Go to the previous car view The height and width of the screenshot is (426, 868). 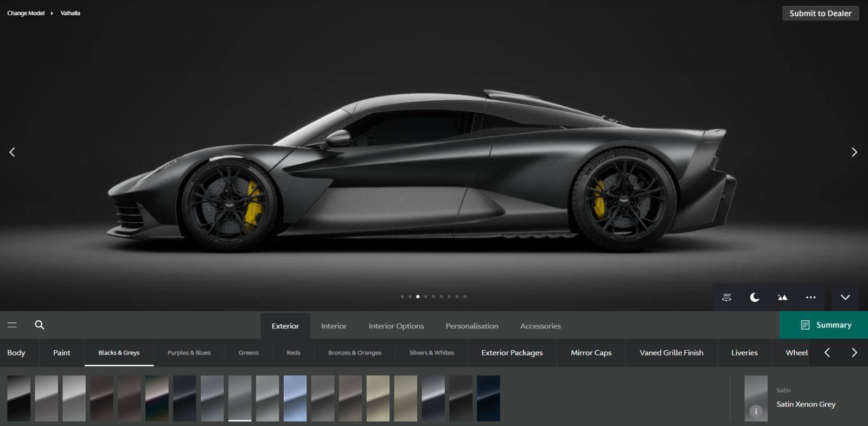pos(12,152)
